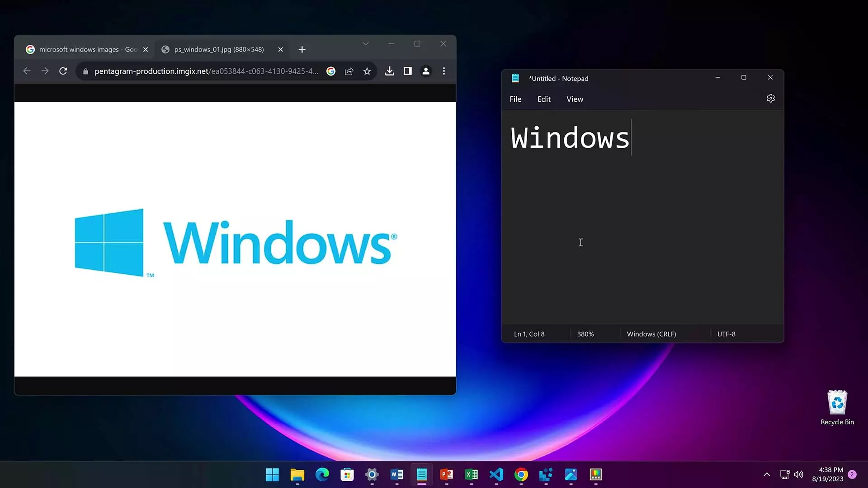Open Visual Studio Code from taskbar
This screenshot has width=868, height=488.
[x=496, y=474]
